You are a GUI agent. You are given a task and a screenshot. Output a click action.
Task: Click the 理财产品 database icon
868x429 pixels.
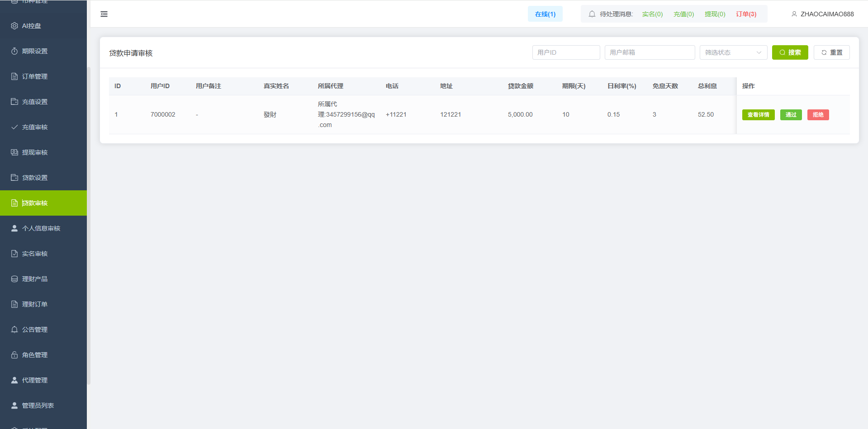coord(14,279)
